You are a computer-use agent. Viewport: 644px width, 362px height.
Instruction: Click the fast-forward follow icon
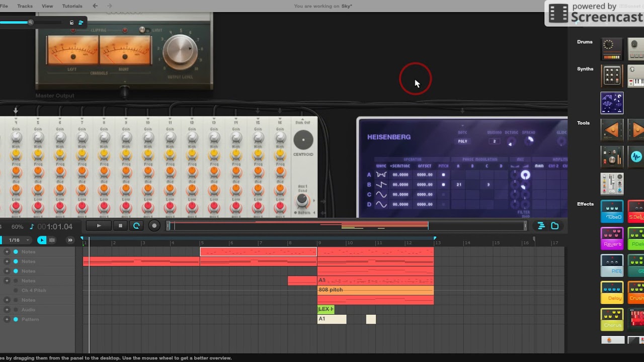[70, 240]
